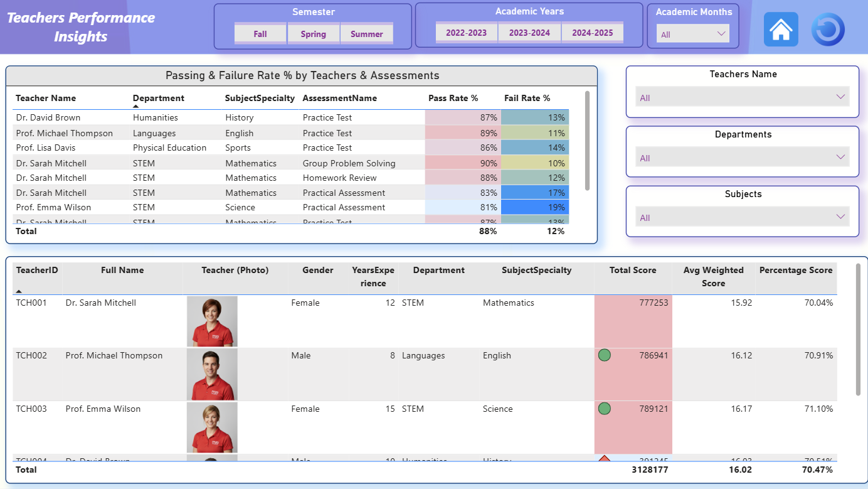
Task: Select the 2024-2025 academic year
Action: point(592,33)
